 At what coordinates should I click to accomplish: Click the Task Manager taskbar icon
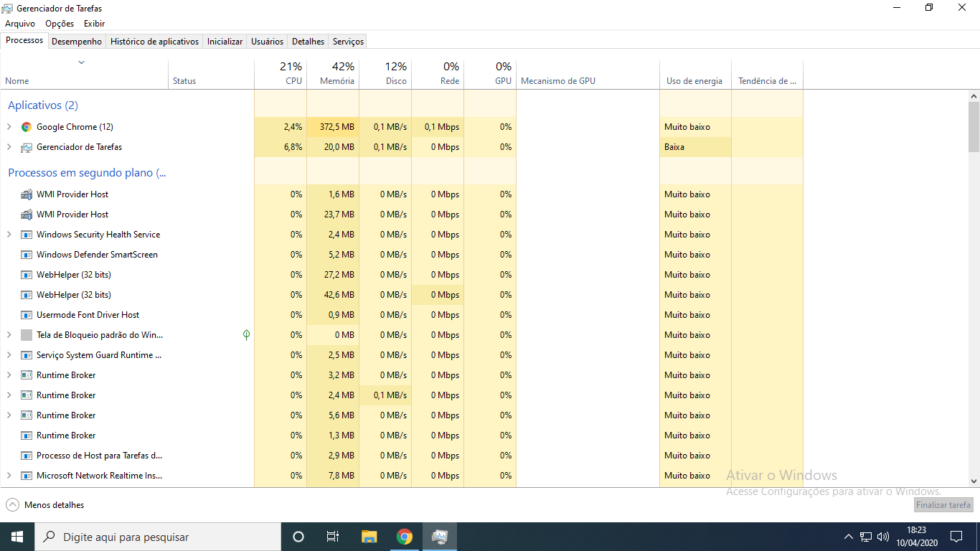click(x=440, y=537)
